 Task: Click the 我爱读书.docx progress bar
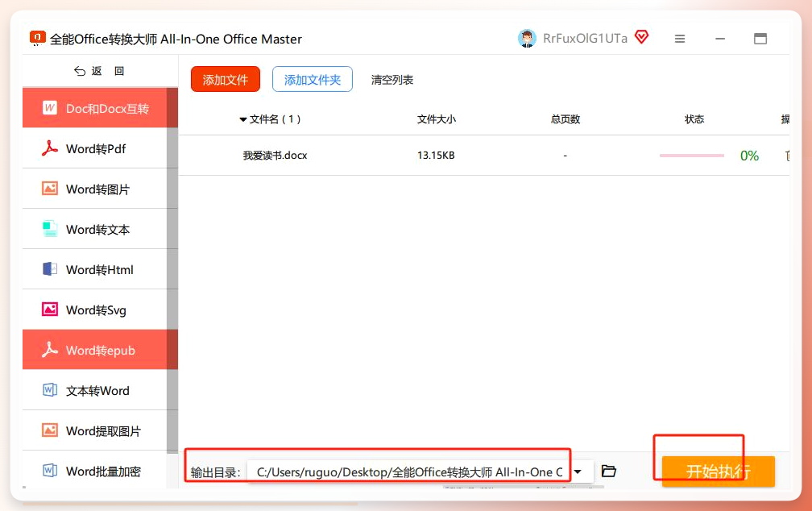click(691, 156)
